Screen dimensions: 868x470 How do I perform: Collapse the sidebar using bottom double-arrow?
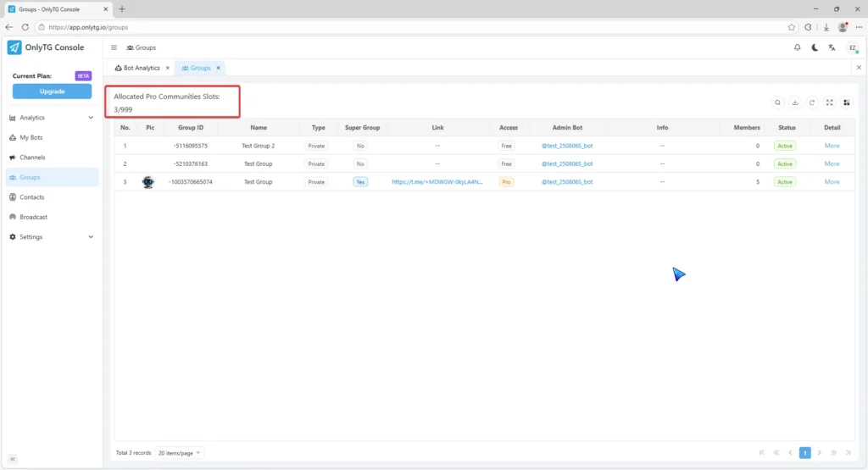point(13,458)
